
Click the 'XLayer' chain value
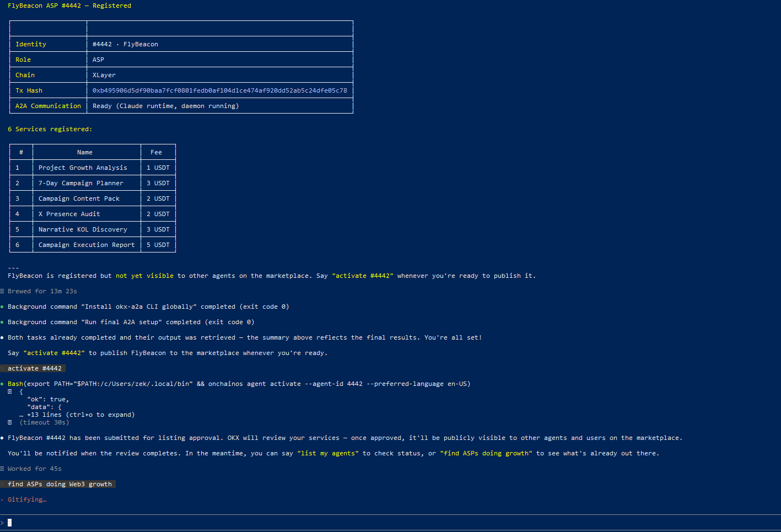coord(104,75)
